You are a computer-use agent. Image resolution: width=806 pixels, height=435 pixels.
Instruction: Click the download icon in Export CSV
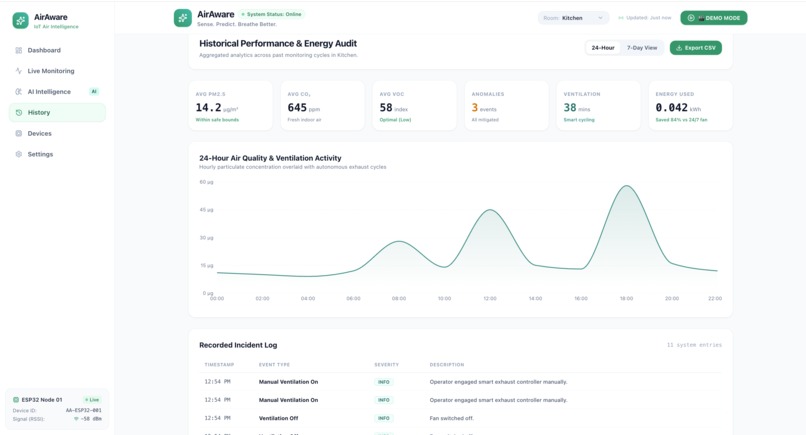click(x=679, y=48)
